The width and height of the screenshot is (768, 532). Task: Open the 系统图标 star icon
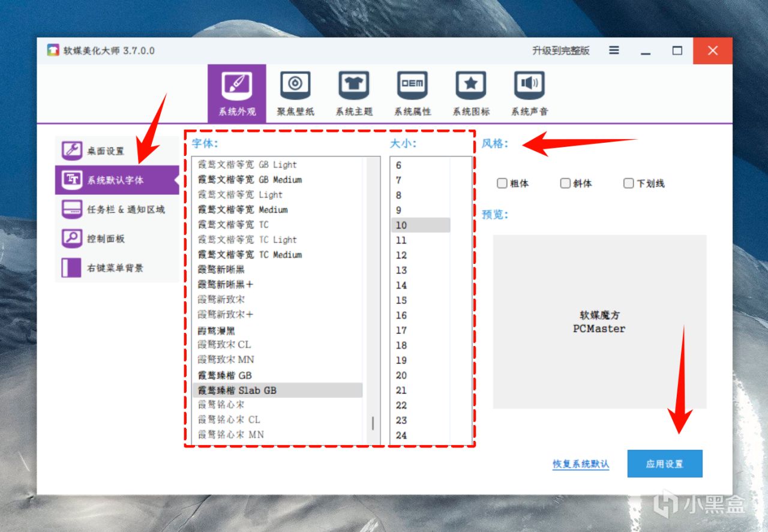coord(471,86)
